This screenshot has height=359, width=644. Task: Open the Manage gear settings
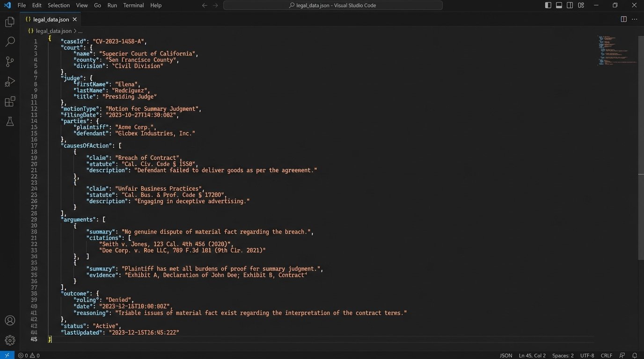pyautogui.click(x=10, y=340)
